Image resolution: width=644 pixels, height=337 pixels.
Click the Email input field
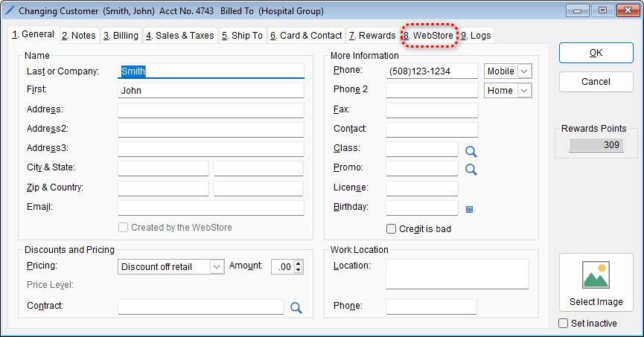click(x=211, y=208)
